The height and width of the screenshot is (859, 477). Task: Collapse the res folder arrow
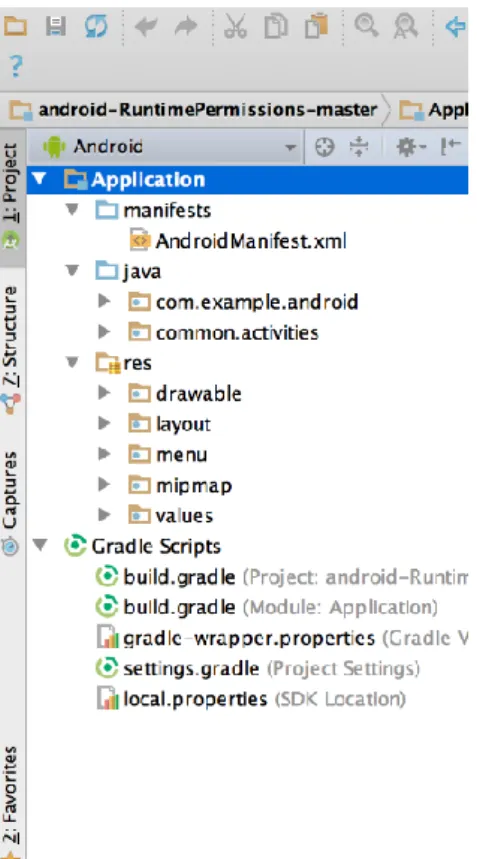[x=72, y=363]
